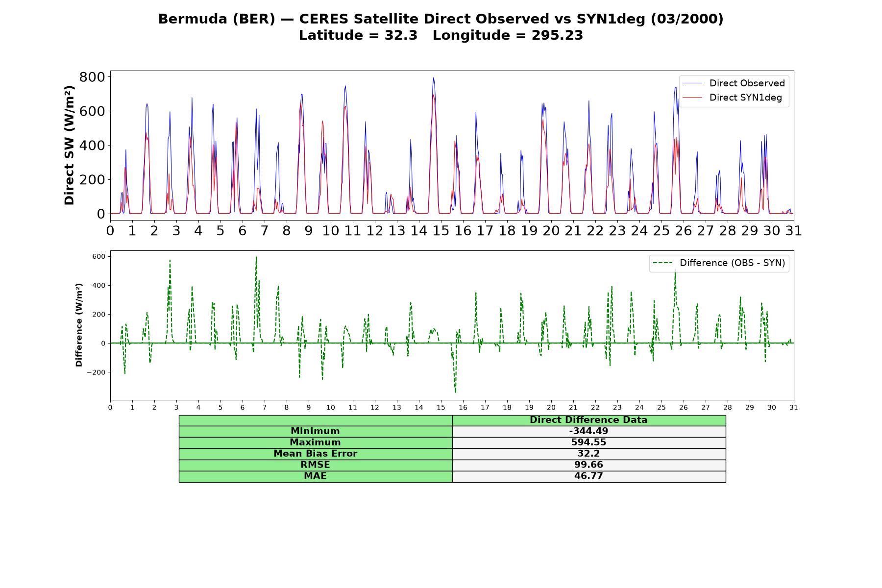This screenshot has height=588, width=882.
Task: Click the MAE value 46.77 cell
Action: coord(589,476)
